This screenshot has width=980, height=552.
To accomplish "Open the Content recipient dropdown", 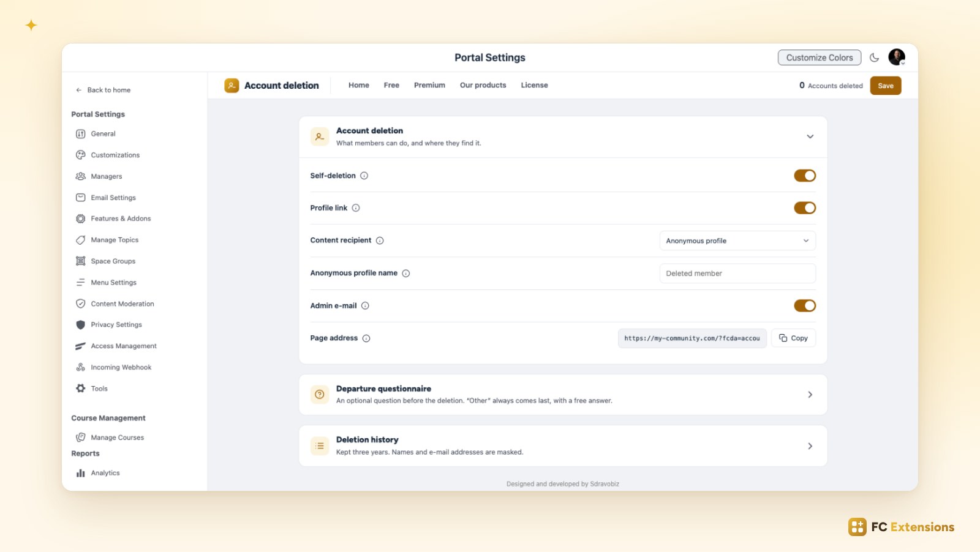I will click(x=737, y=241).
